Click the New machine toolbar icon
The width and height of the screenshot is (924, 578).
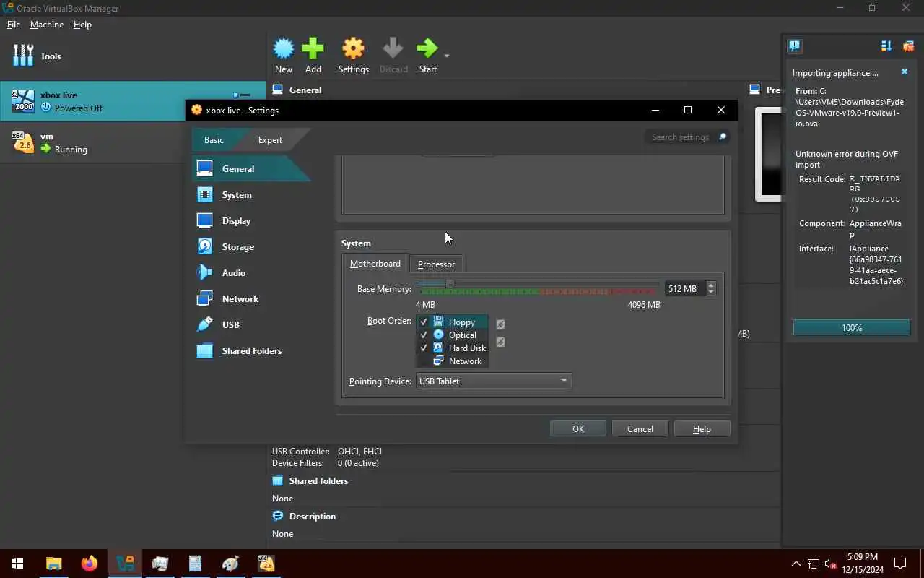pyautogui.click(x=284, y=56)
